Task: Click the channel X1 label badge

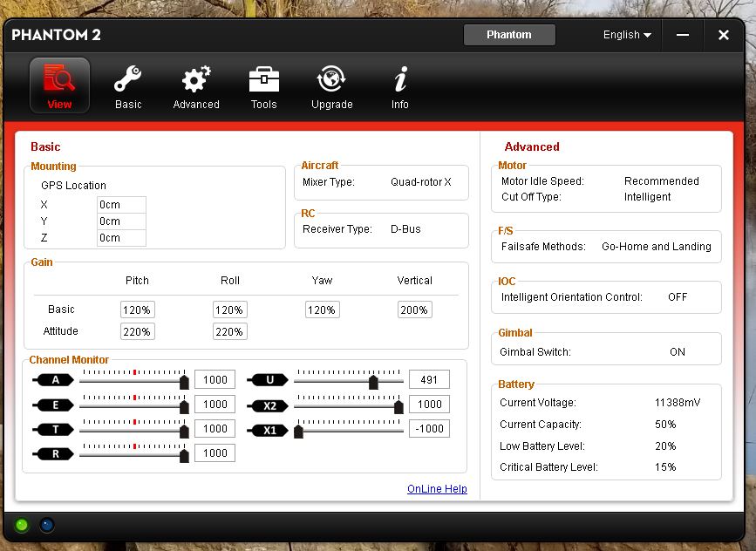Action: tap(270, 430)
